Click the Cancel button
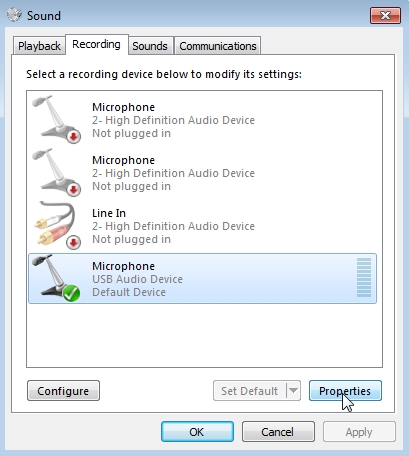Viewport: 409px width, 456px height. point(278,432)
